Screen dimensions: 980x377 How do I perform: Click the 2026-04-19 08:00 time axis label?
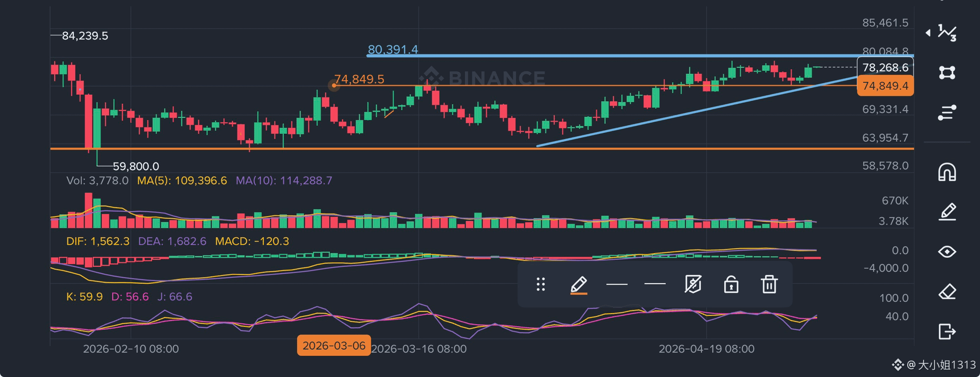707,349
